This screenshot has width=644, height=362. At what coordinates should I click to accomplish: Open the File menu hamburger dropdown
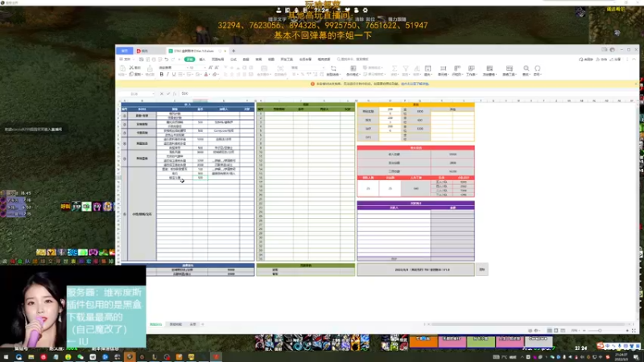pos(126,60)
